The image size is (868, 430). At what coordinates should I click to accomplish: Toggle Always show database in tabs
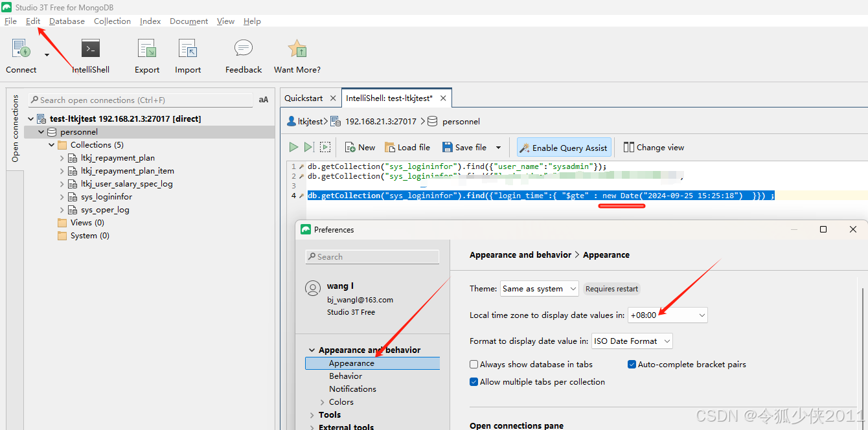[474, 365]
